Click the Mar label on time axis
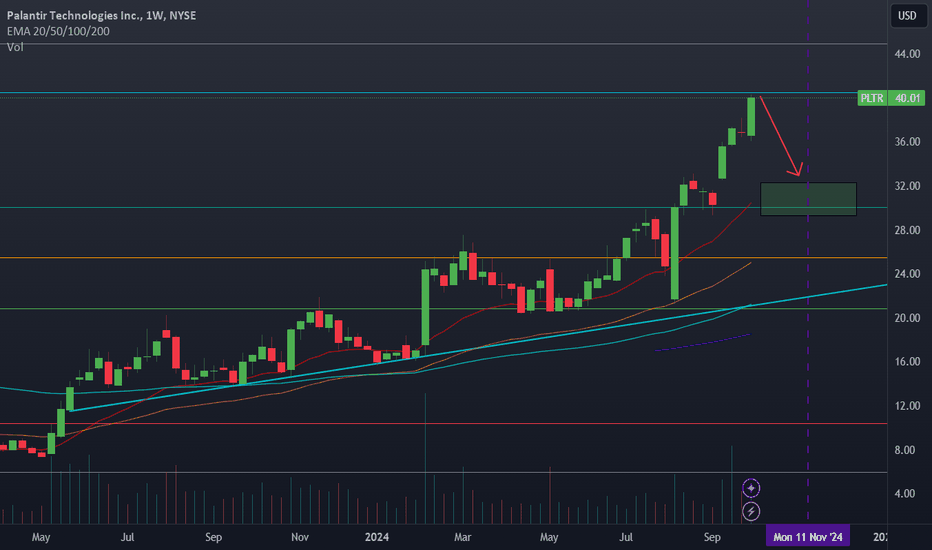 (x=462, y=537)
